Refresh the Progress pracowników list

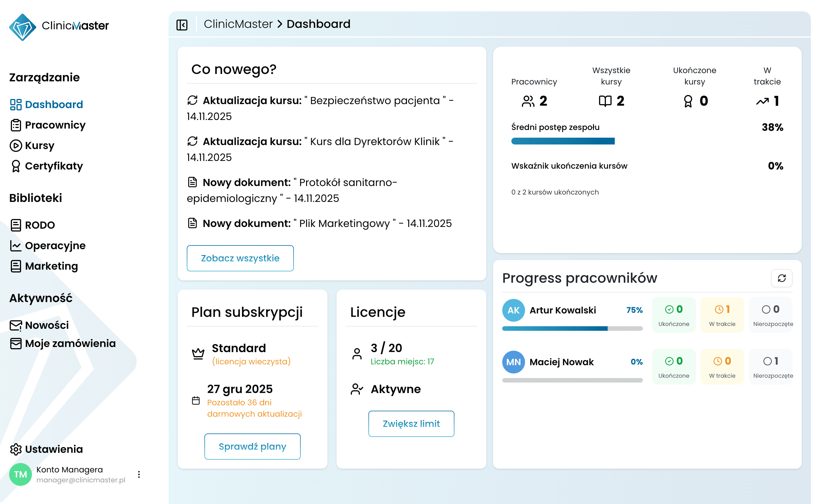tap(781, 278)
